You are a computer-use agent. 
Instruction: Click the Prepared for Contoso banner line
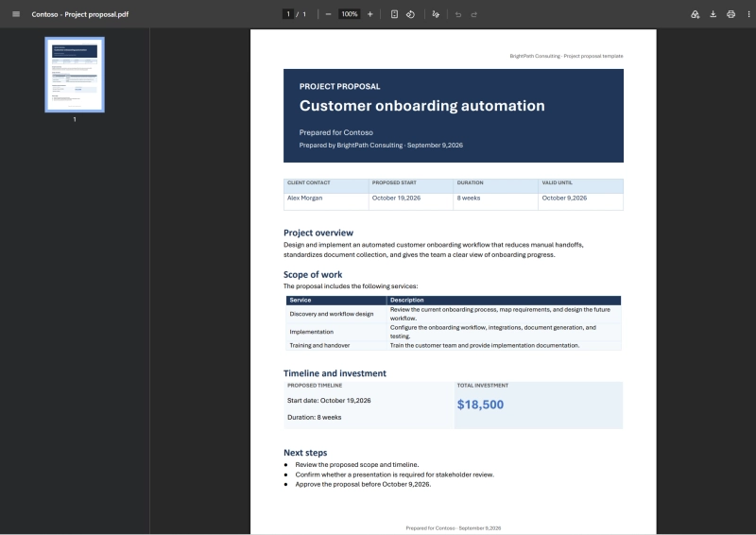coord(336,132)
